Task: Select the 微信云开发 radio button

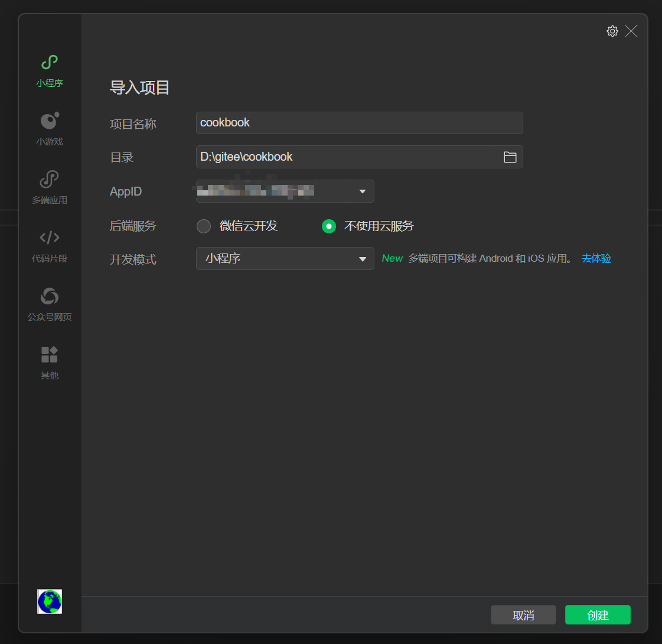Action: 204,226
